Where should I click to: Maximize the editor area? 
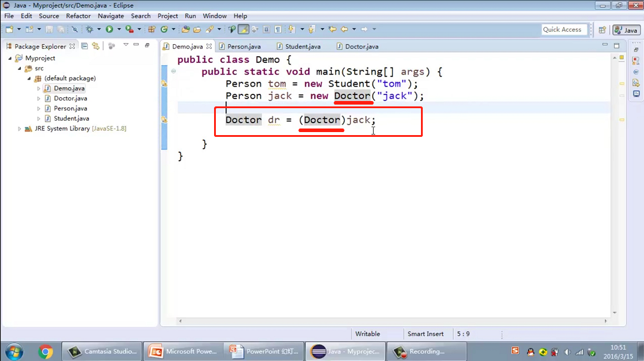point(616,45)
